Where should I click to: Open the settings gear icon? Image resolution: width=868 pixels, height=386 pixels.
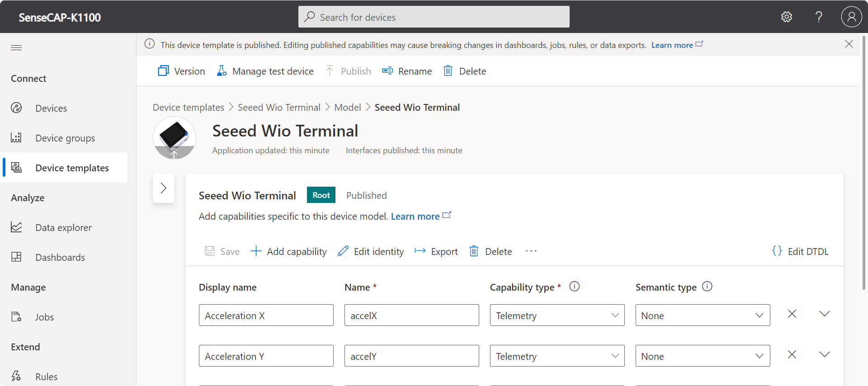(787, 17)
